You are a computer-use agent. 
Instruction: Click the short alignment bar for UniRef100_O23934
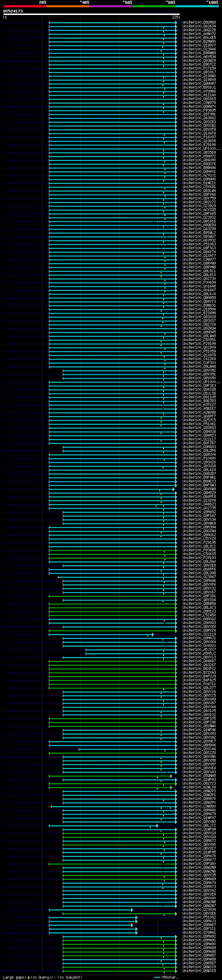(x=91, y=910)
